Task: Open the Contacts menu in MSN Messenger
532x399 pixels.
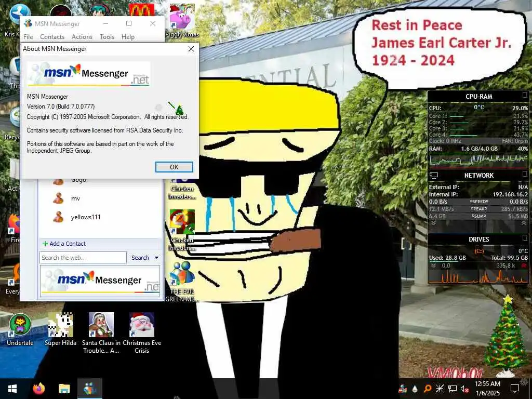Action: (x=52, y=37)
